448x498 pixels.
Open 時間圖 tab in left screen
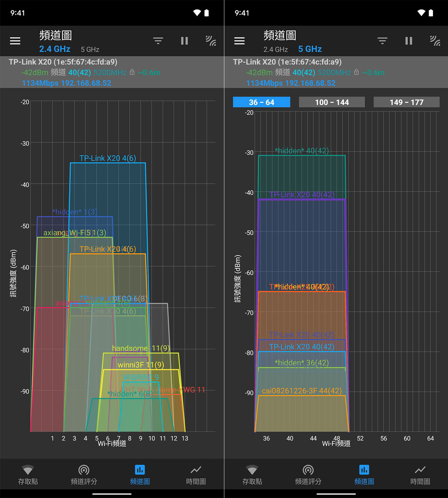(x=196, y=475)
